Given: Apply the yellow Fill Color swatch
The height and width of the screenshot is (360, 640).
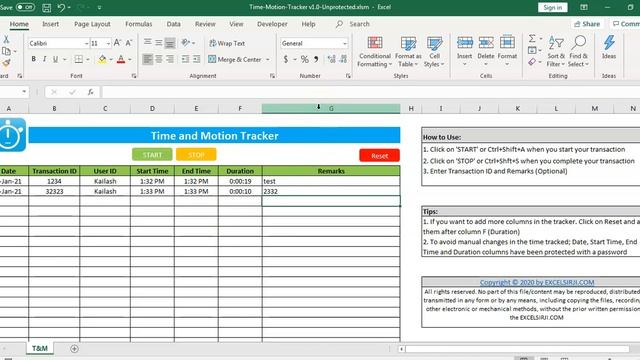Looking at the screenshot, I should pos(102,59).
